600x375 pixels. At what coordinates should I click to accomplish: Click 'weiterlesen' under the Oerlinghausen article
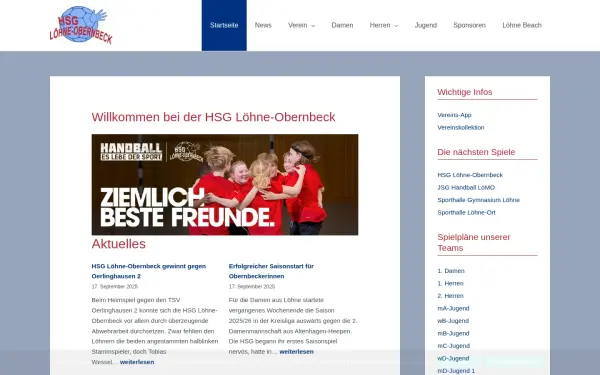coord(137,362)
